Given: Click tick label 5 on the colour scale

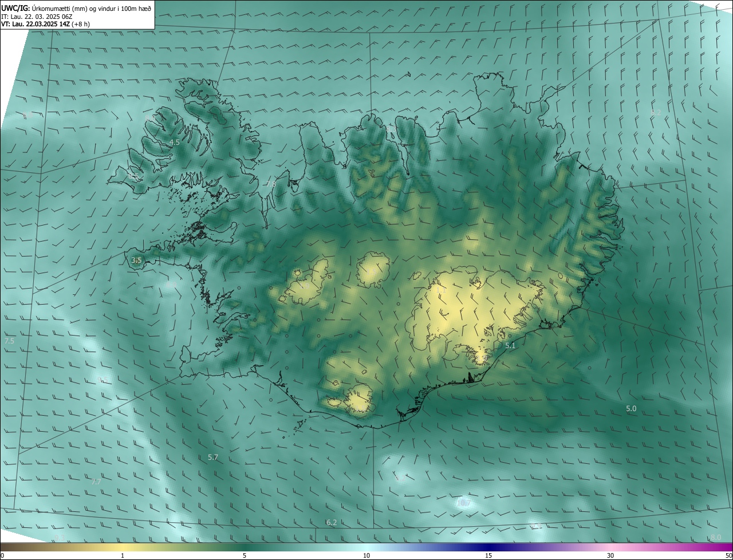Looking at the screenshot, I should (245, 555).
